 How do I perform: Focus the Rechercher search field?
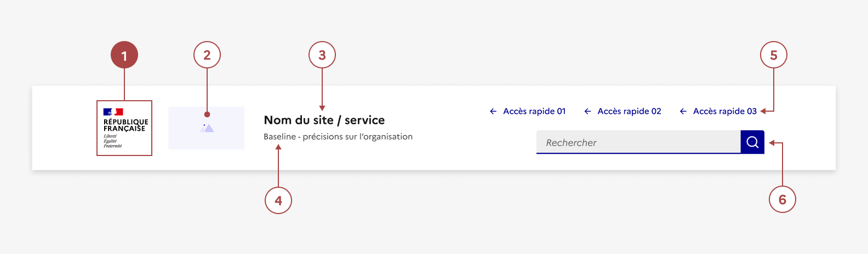(638, 142)
